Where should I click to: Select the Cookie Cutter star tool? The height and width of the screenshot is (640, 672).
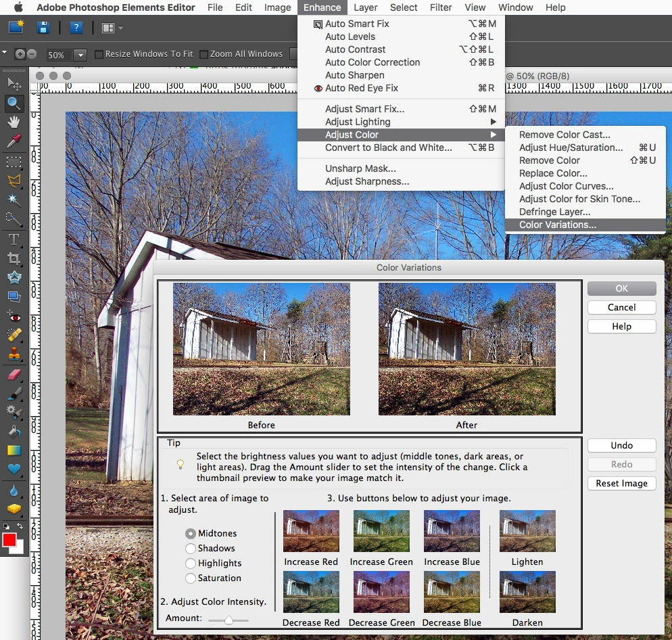[14, 277]
